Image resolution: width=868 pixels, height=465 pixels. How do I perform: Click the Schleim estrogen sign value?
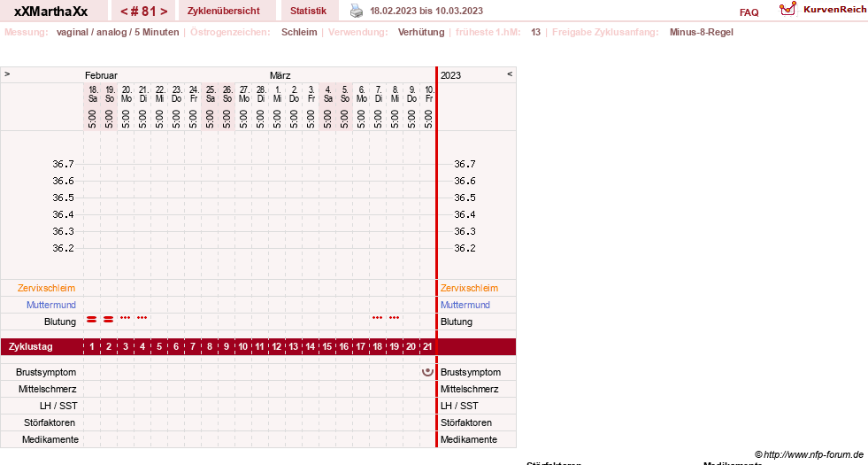[x=299, y=32]
